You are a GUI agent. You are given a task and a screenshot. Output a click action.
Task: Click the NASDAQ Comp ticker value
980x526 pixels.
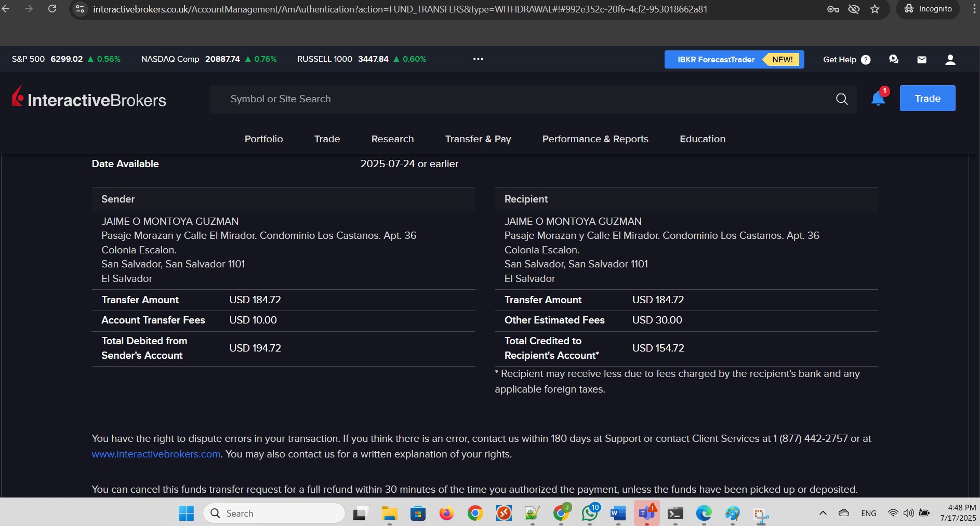(x=222, y=59)
